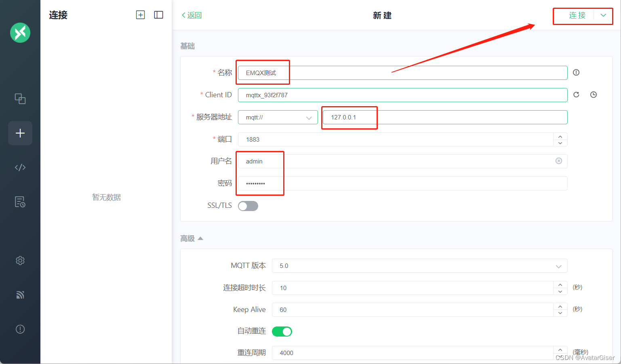
Task: Focus the 名称 name input field
Action: tap(403, 73)
